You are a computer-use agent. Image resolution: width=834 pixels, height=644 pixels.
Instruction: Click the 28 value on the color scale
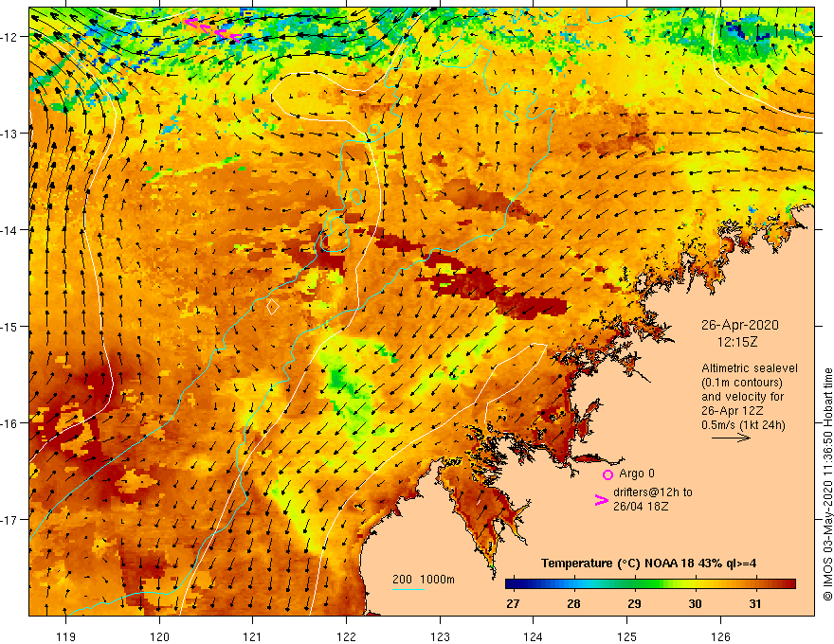[x=573, y=603]
